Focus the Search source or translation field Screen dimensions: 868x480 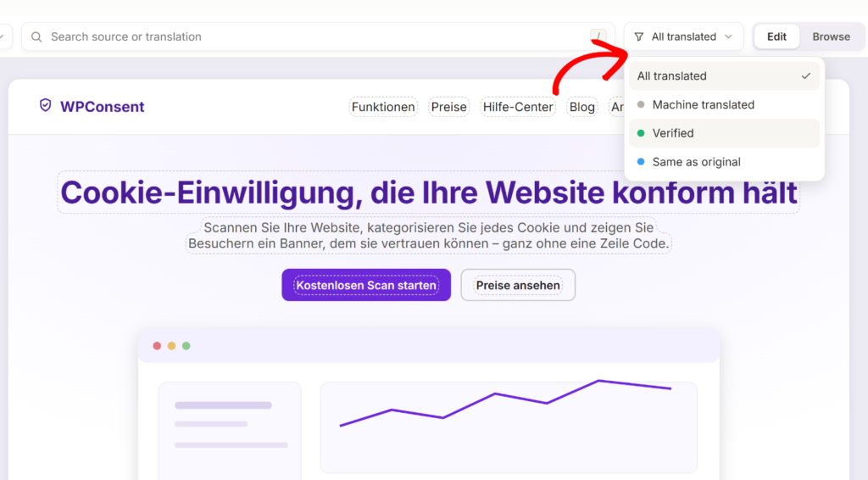(x=318, y=37)
